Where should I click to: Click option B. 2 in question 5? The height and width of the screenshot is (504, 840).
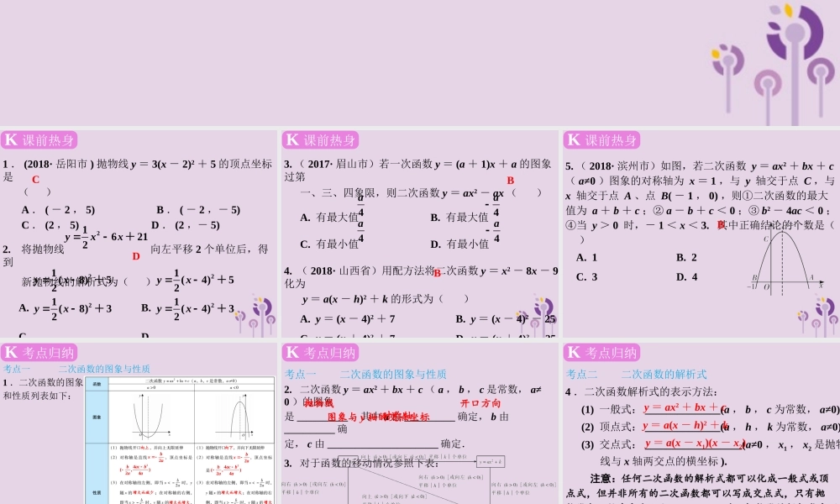[686, 258]
